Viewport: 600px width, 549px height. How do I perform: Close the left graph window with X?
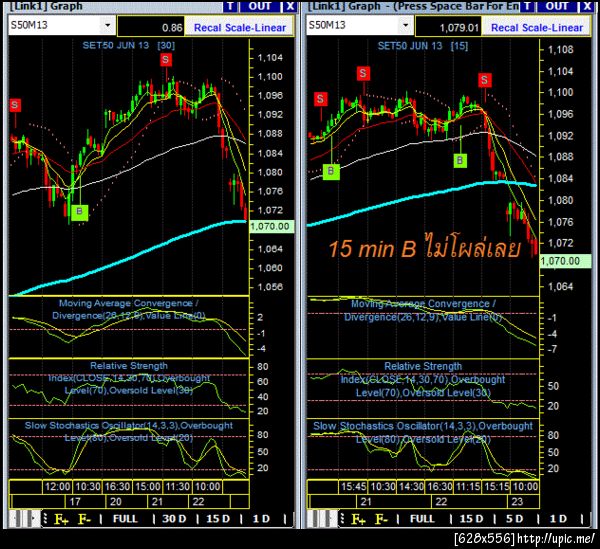pyautogui.click(x=290, y=6)
